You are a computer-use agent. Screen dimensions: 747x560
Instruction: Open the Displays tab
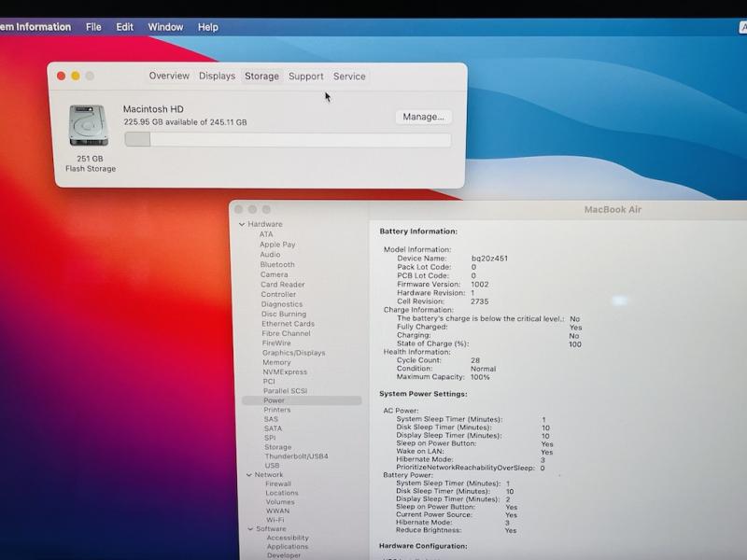217,77
